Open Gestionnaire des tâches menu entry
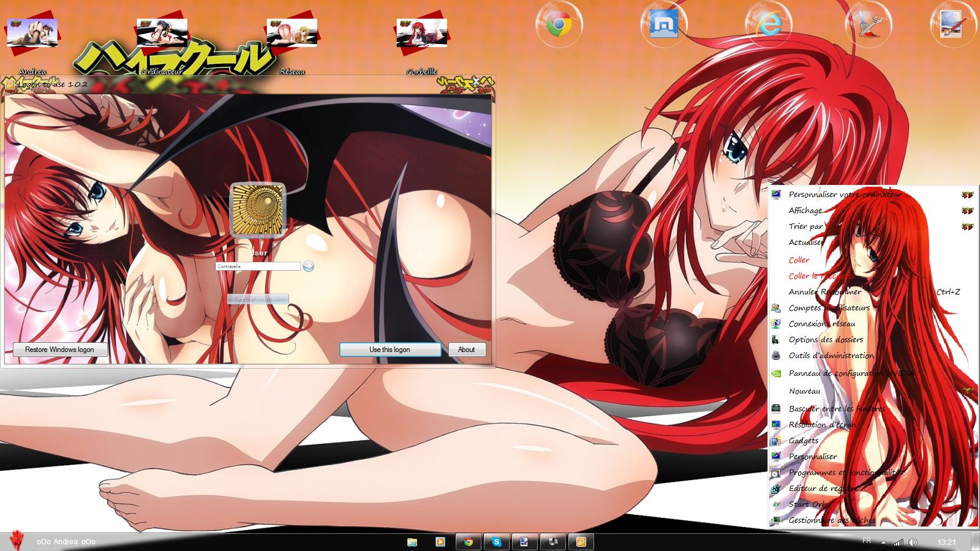 point(873,520)
